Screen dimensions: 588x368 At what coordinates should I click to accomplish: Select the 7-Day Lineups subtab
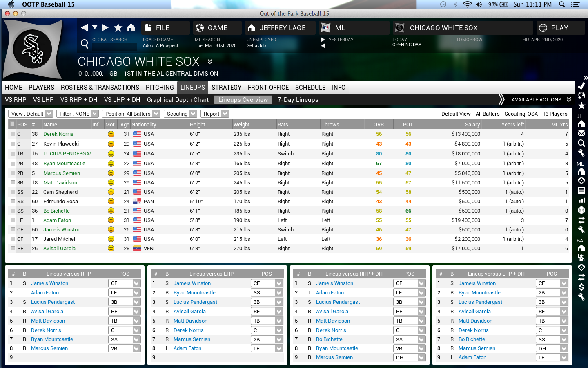[298, 100]
